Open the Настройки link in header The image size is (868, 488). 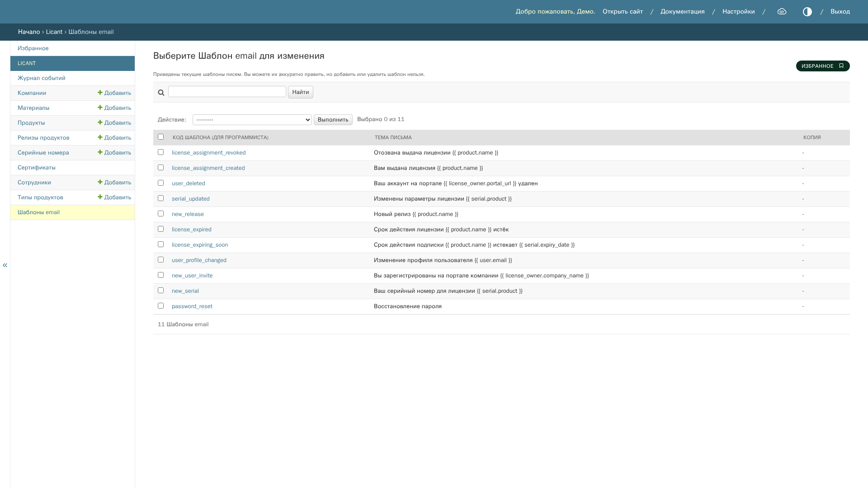tap(739, 12)
